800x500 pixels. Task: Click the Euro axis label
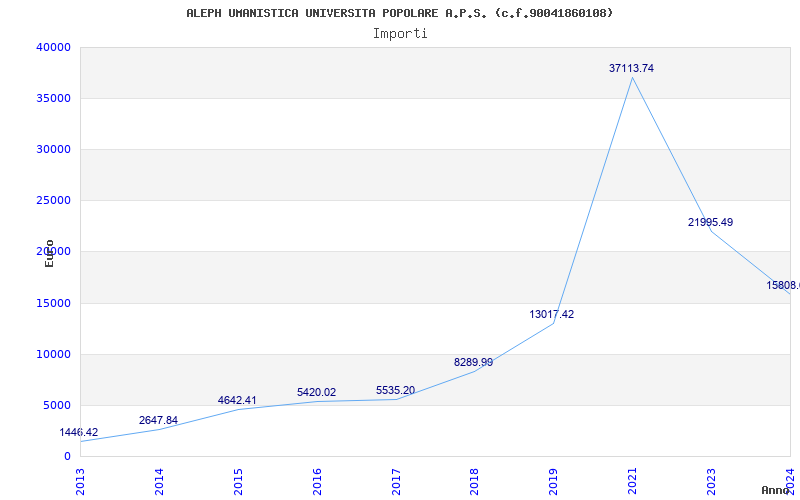click(x=49, y=253)
